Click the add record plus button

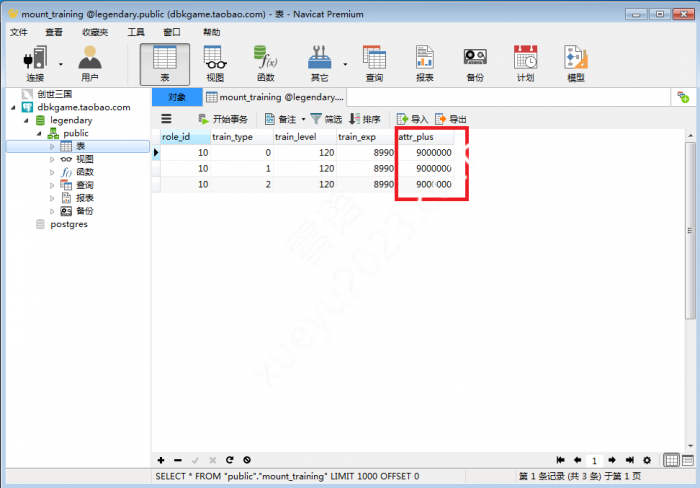click(x=160, y=460)
